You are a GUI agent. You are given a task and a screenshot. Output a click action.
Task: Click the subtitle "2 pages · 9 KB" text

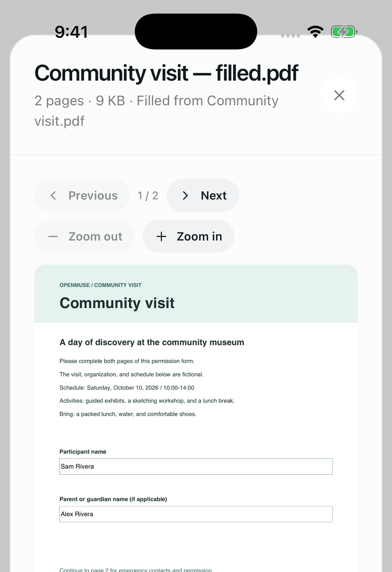point(80,101)
